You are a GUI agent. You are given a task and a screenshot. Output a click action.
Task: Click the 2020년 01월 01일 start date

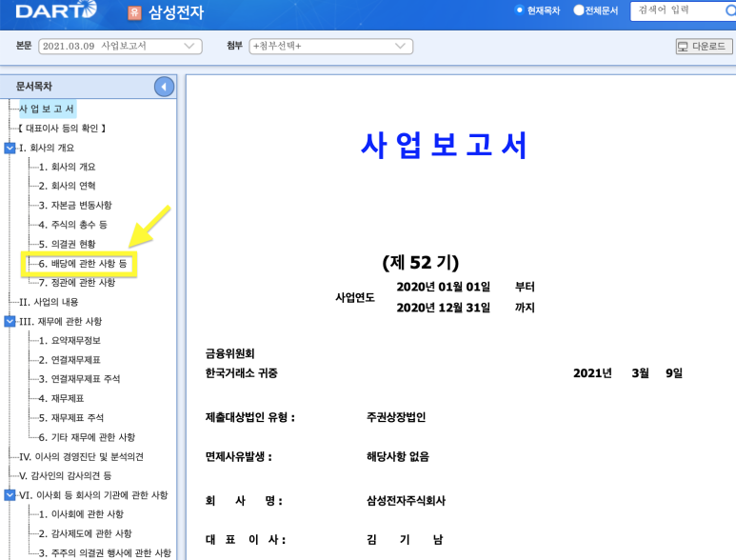click(444, 287)
